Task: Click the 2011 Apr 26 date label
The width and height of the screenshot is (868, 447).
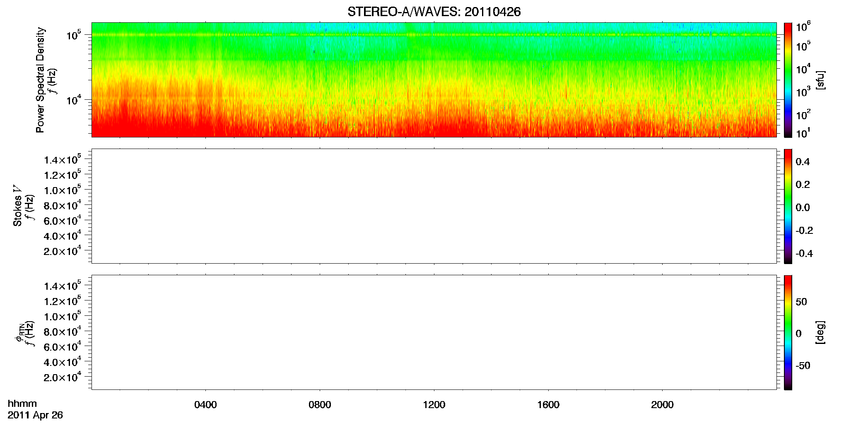Action: coord(35,415)
